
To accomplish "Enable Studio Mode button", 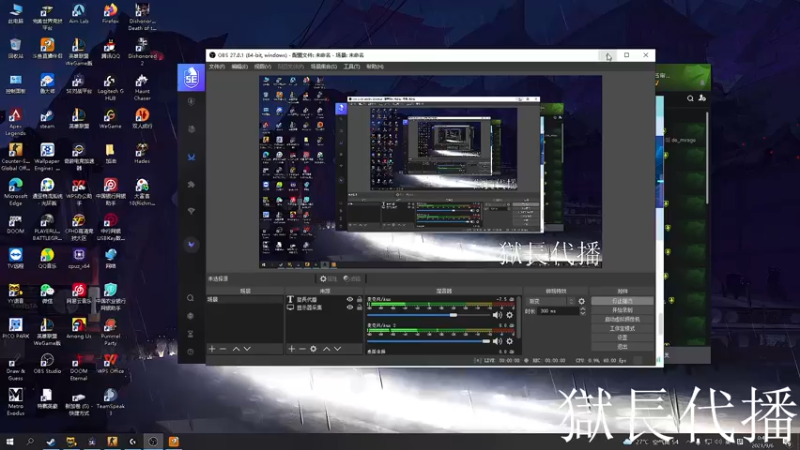I will tap(622, 329).
